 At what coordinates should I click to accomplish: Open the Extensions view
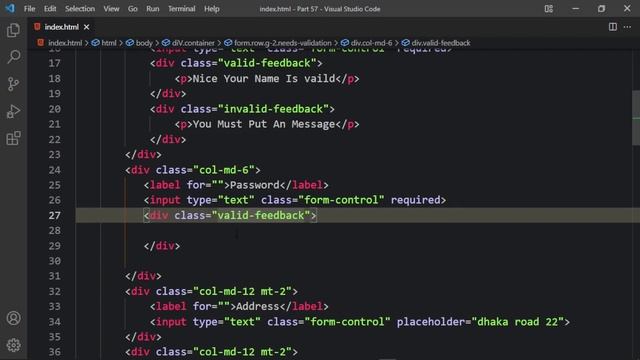click(x=13, y=138)
